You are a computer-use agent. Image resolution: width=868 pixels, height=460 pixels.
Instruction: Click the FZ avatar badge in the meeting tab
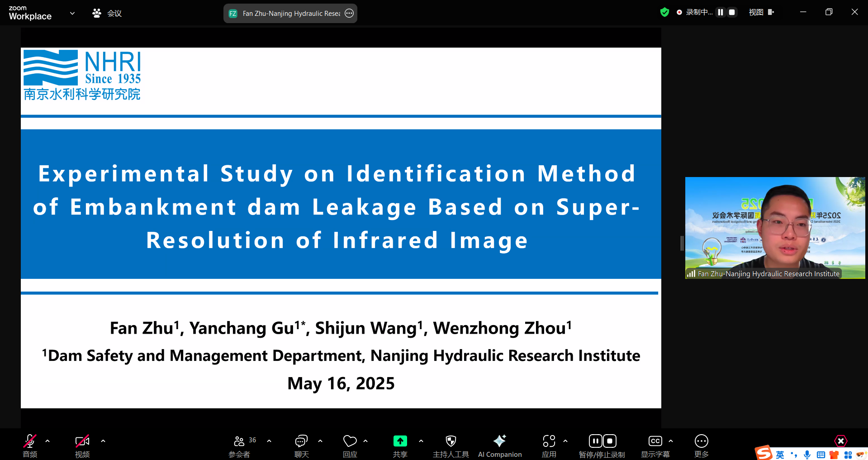pos(233,14)
